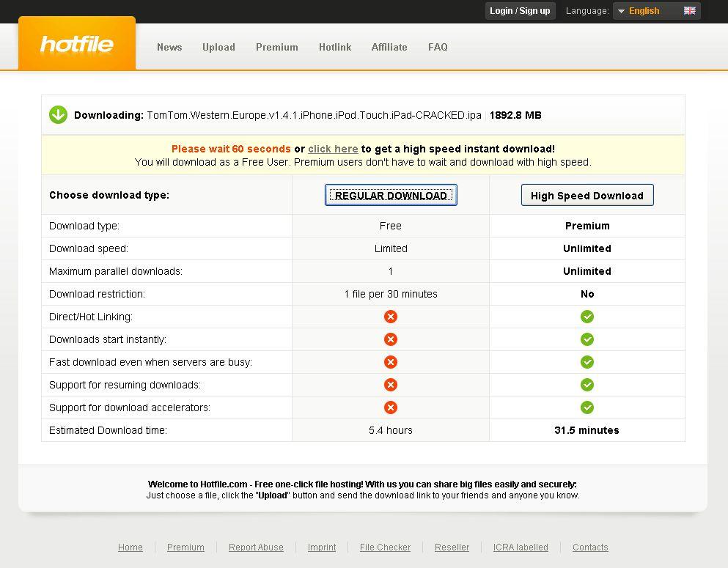
Task: Click the UK flag icon
Action: pos(689,11)
